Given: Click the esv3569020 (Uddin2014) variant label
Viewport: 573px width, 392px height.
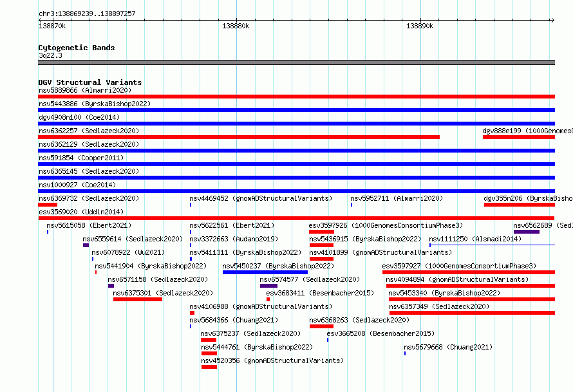Looking at the screenshot, I should click(x=81, y=212).
